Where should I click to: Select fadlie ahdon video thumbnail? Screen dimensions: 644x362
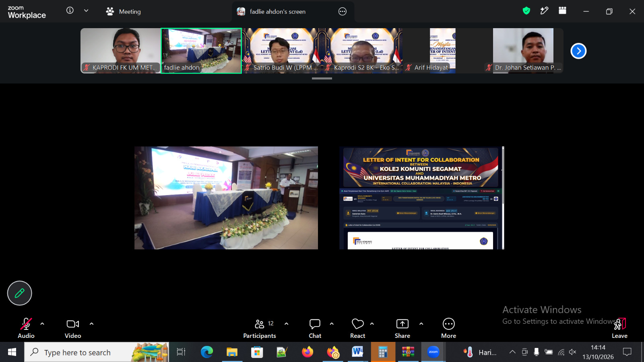[x=201, y=51]
